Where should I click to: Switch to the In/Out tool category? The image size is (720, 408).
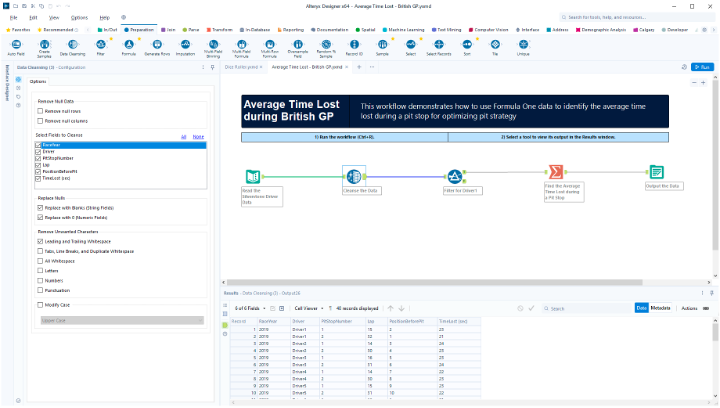point(107,30)
